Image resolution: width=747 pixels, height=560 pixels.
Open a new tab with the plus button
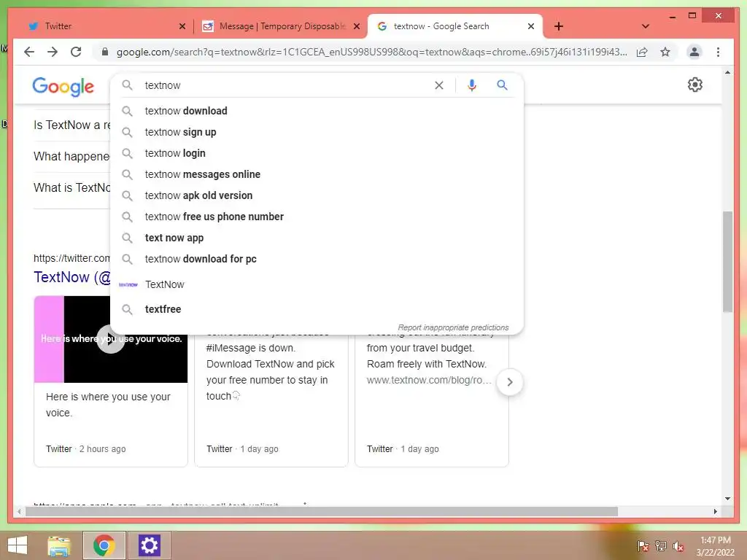559,26
